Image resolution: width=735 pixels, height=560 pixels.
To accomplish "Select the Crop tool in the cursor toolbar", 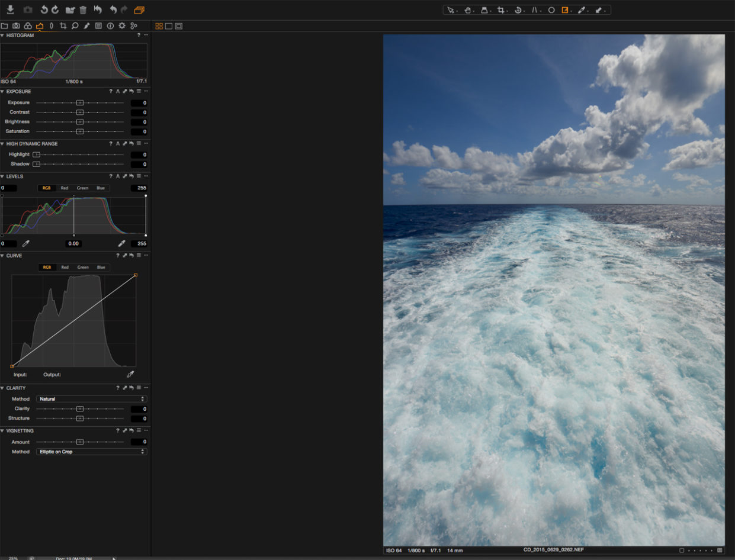I will [x=501, y=9].
